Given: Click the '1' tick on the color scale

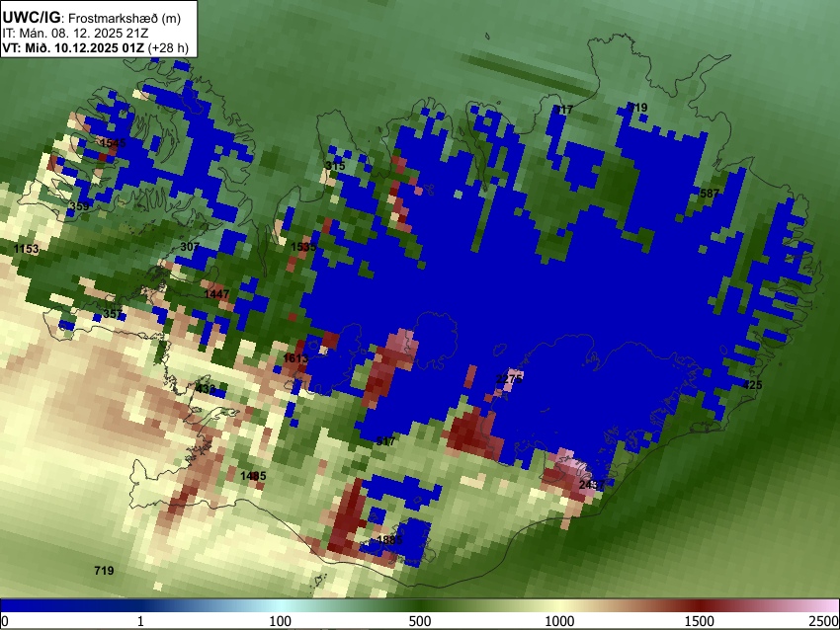Looking at the screenshot, I should [140, 621].
